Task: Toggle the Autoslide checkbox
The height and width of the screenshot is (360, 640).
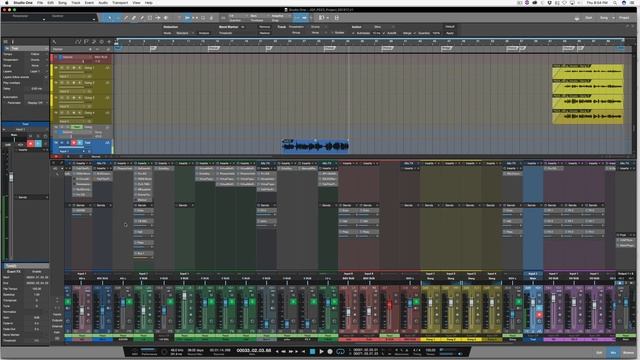Action: click(x=354, y=33)
